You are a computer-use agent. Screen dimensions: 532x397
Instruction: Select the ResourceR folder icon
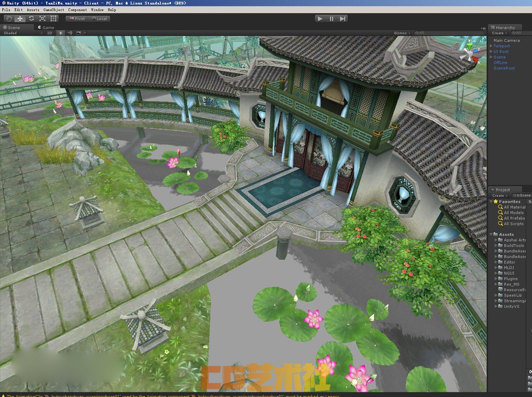(500, 290)
